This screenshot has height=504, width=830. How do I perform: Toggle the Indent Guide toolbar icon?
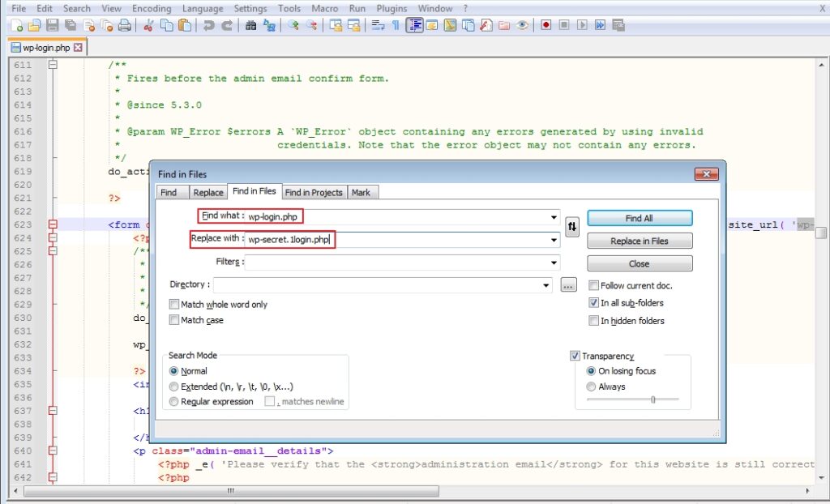(x=414, y=25)
